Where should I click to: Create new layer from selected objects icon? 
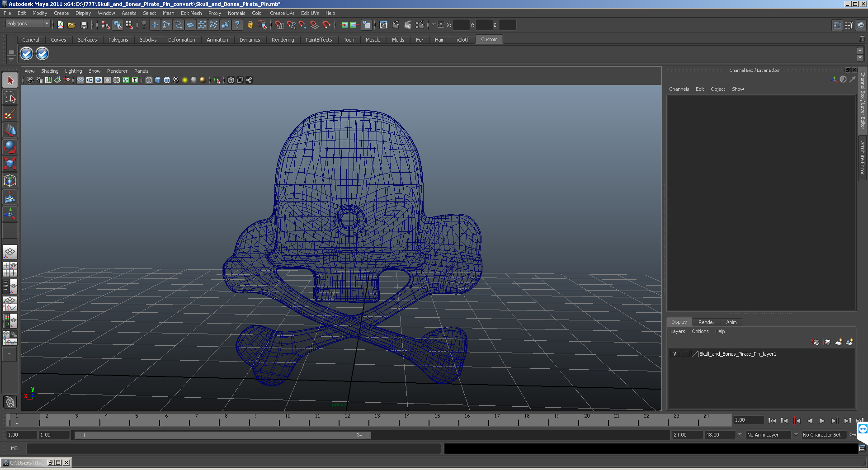pos(849,342)
